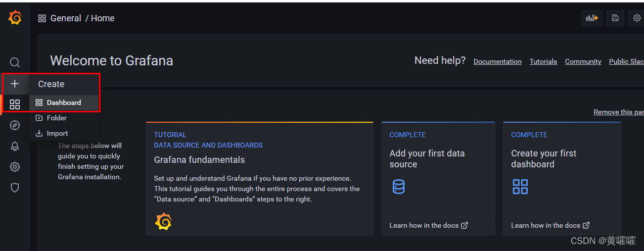Image resolution: width=644 pixels, height=251 pixels.
Task: Open the Community help link
Action: click(x=583, y=61)
